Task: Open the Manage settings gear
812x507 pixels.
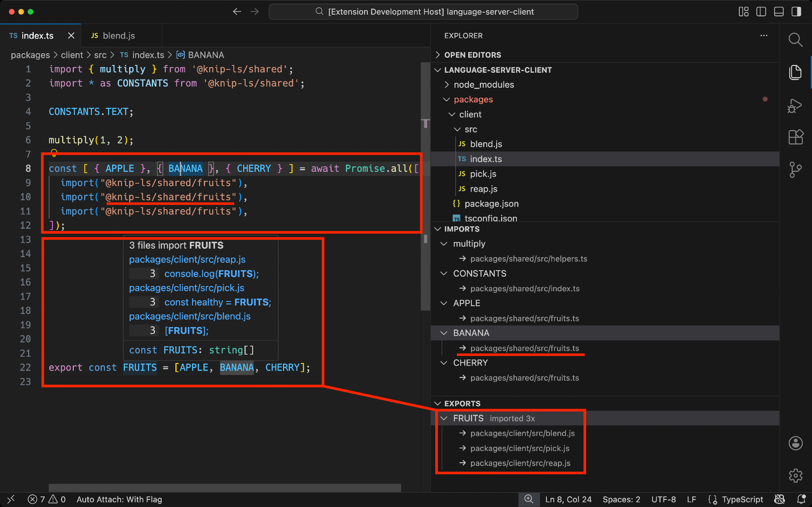Action: pyautogui.click(x=795, y=475)
